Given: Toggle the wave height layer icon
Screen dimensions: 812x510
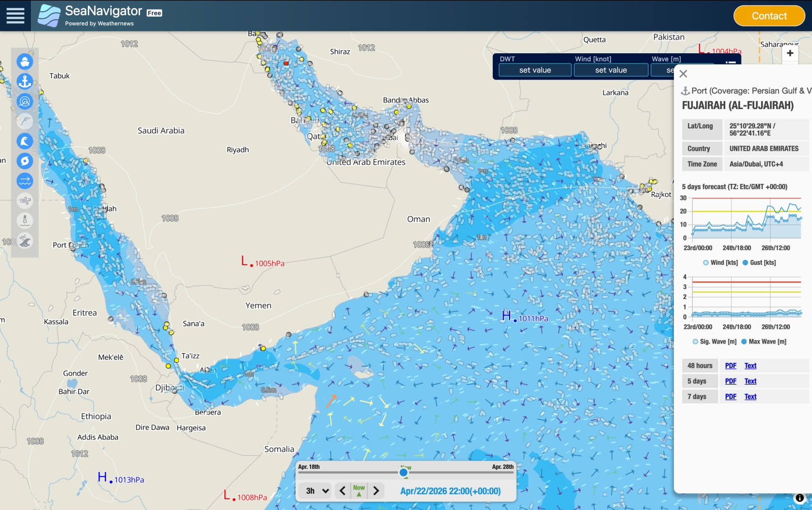Looking at the screenshot, I should coord(25,141).
